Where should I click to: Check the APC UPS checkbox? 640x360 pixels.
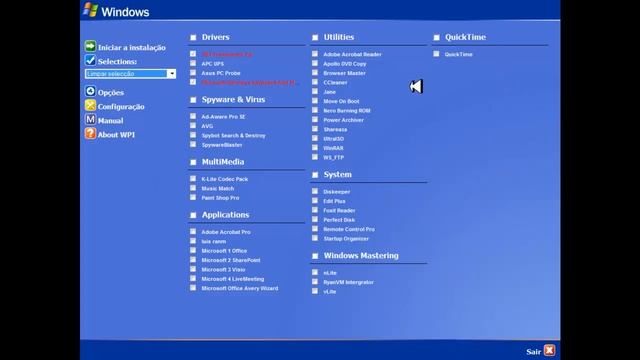[x=193, y=63]
